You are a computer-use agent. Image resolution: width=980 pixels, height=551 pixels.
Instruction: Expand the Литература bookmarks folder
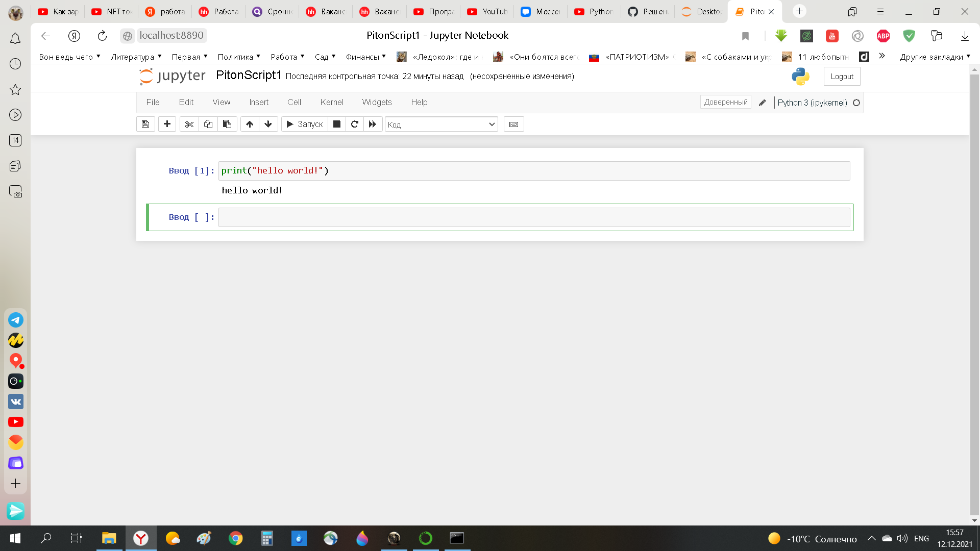[x=136, y=57]
